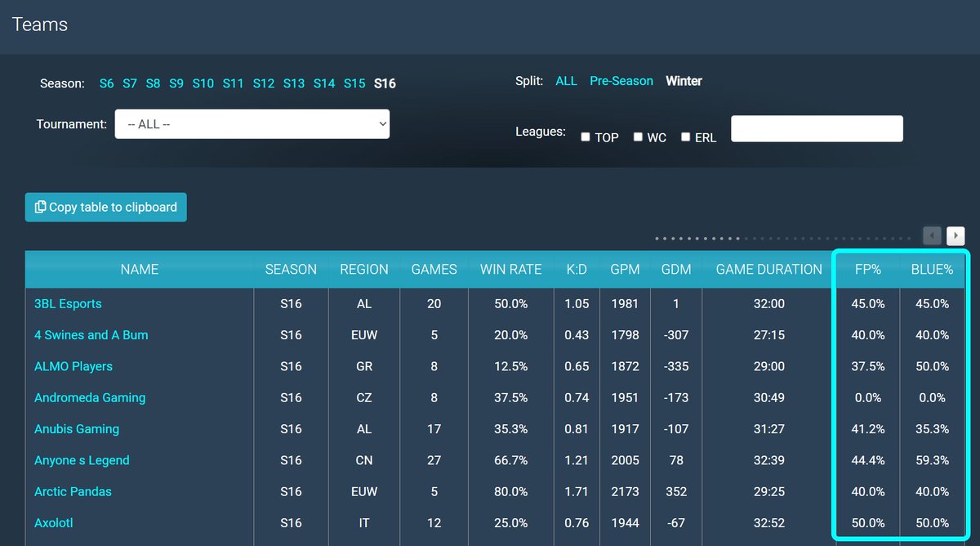Click the Leagues search input field
980x546 pixels.
(817, 128)
